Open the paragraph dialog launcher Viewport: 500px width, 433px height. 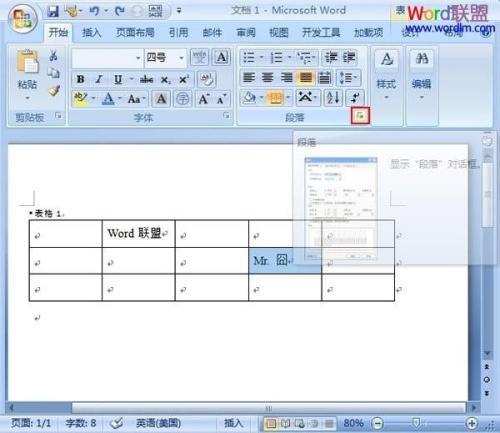[360, 116]
